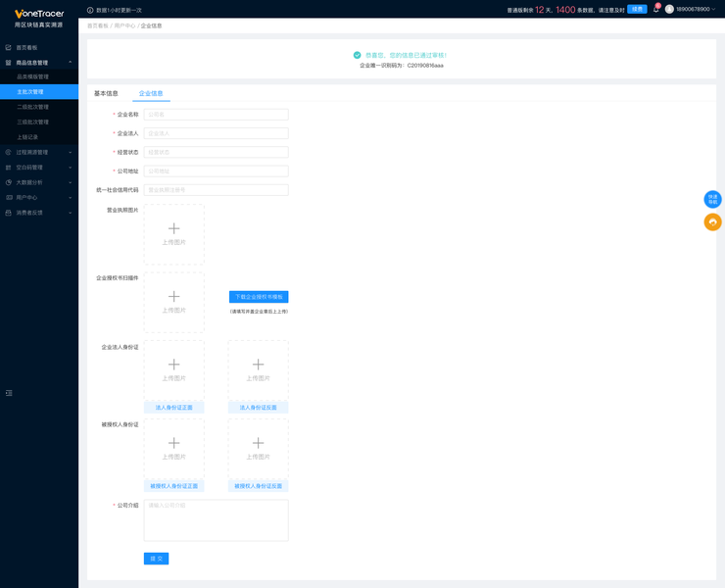
Task: Click the info icon beside the data update notice
Action: point(90,10)
